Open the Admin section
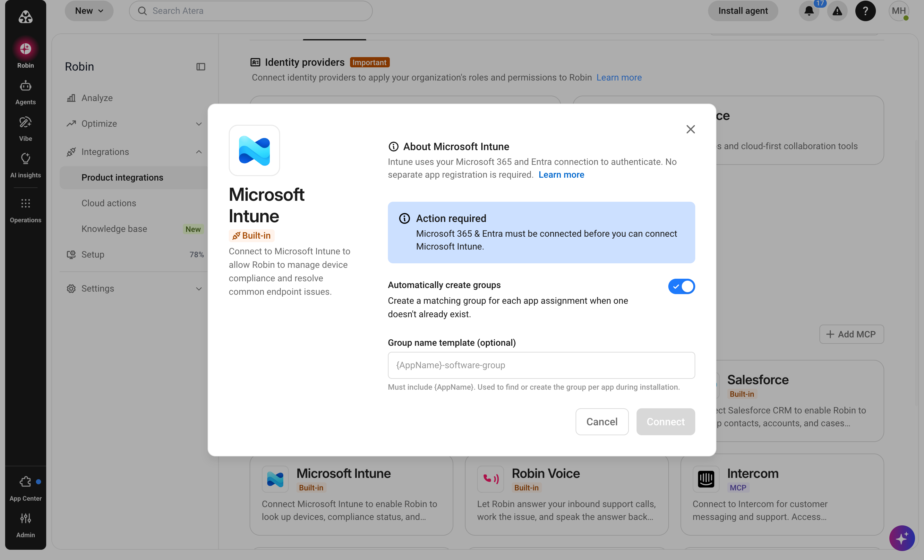The height and width of the screenshot is (560, 924). (25, 525)
